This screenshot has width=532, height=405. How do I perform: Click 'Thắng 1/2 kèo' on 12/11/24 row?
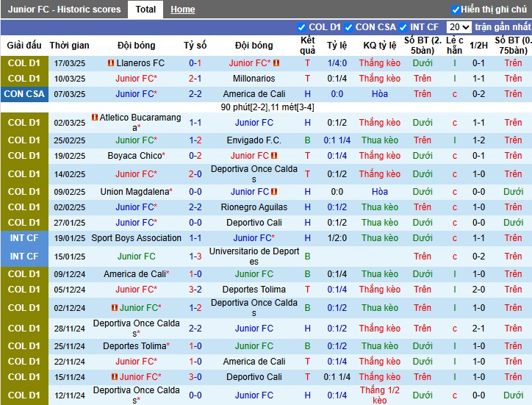380,395
